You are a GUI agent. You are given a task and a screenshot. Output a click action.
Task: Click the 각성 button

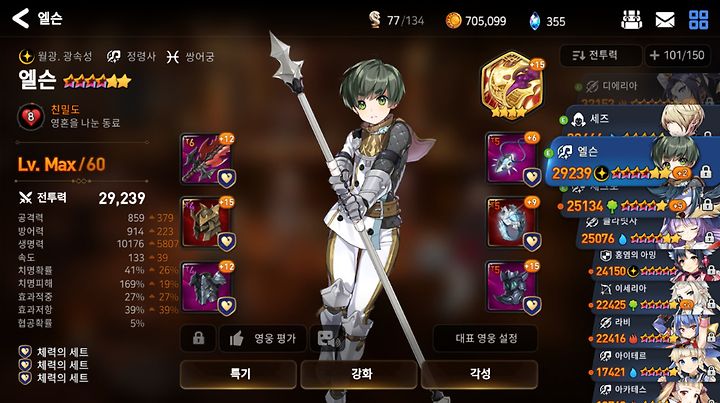tap(479, 374)
